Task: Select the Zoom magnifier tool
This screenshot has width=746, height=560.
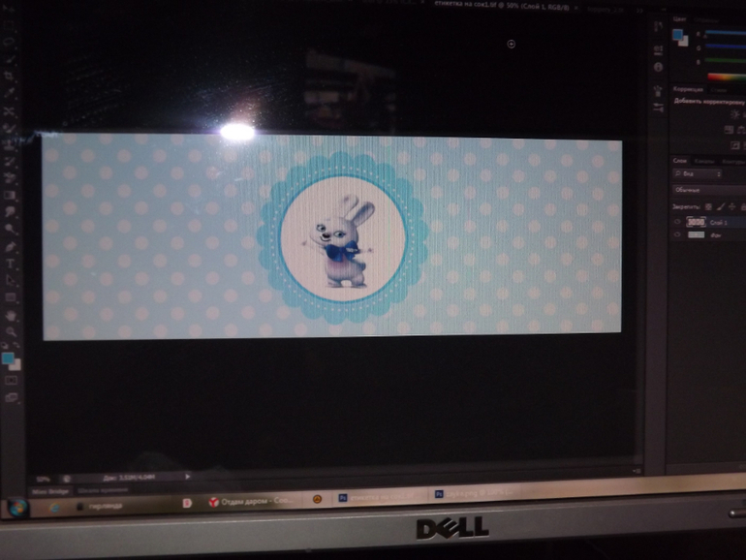Action: 11,332
